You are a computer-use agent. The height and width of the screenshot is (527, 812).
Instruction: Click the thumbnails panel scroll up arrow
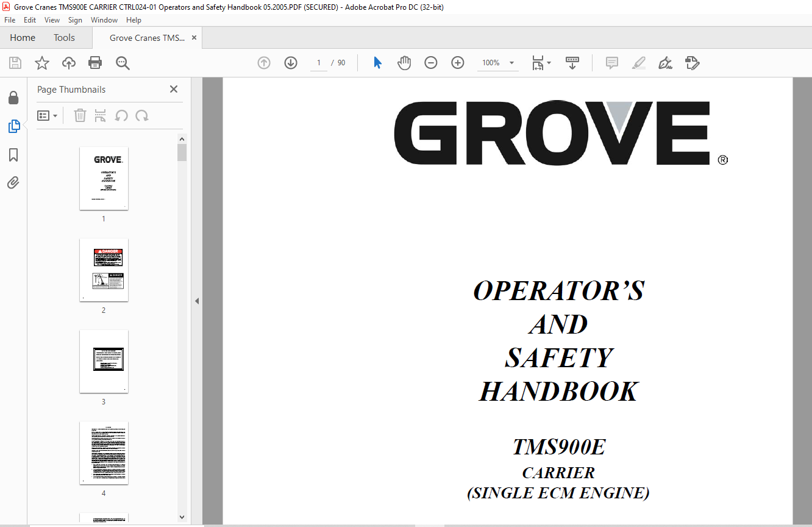pos(182,138)
